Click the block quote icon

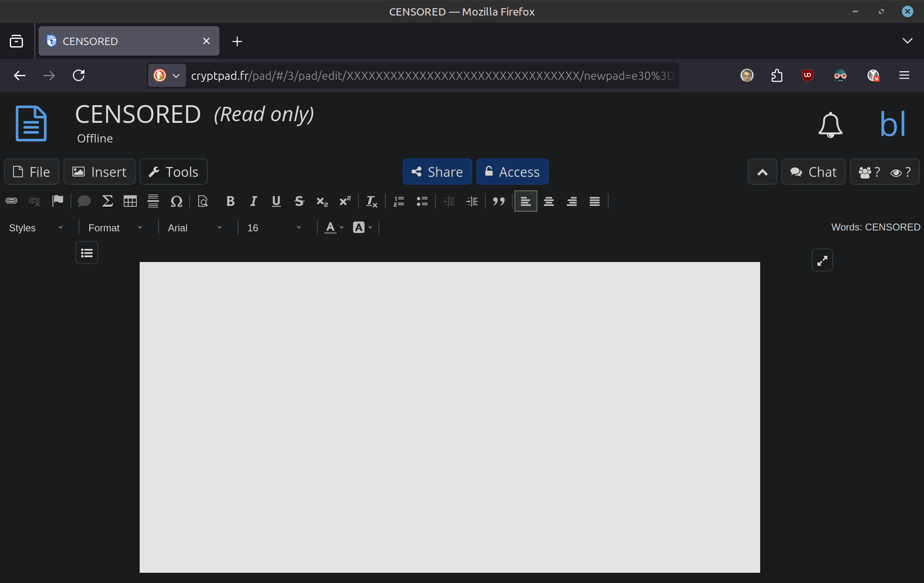498,201
